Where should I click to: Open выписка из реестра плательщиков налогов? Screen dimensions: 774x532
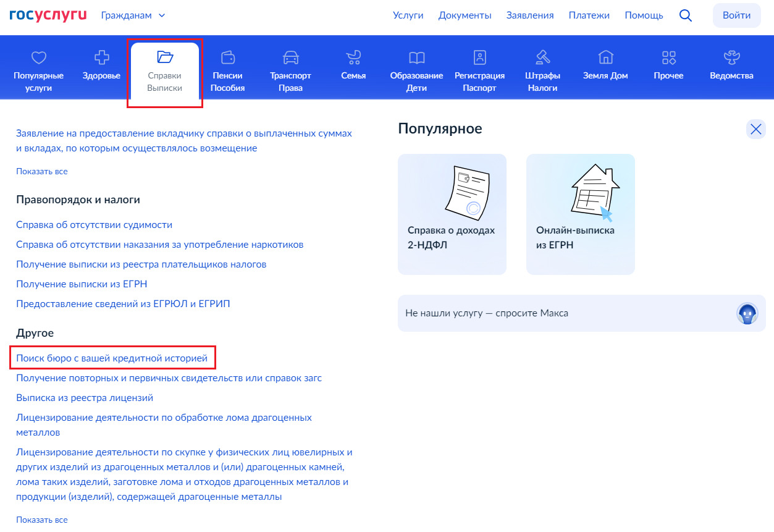tap(141, 264)
